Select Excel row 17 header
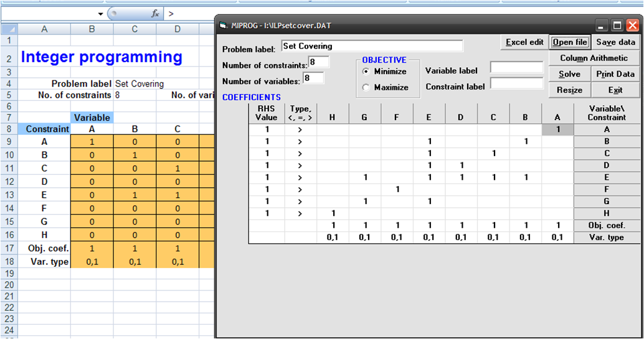Image resolution: width=644 pixels, height=339 pixels. (9, 248)
